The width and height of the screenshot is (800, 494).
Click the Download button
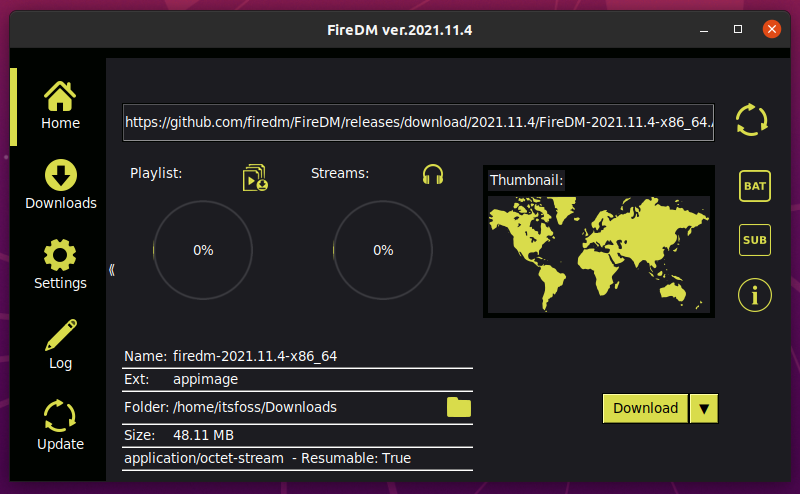click(x=645, y=408)
